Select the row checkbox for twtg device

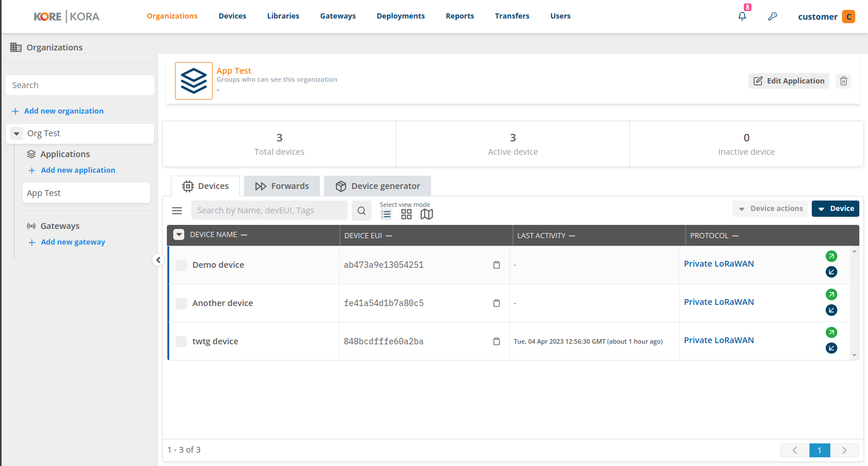181,341
